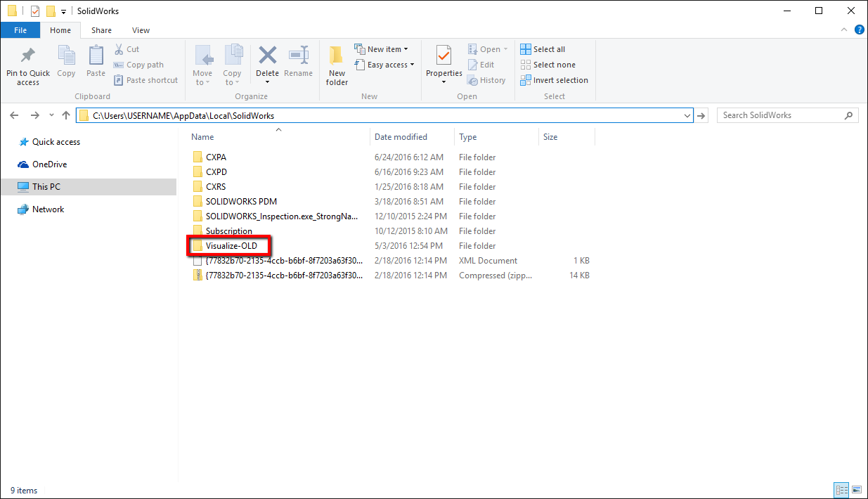Click the address bar path
This screenshot has height=499, width=868.
[x=183, y=115]
